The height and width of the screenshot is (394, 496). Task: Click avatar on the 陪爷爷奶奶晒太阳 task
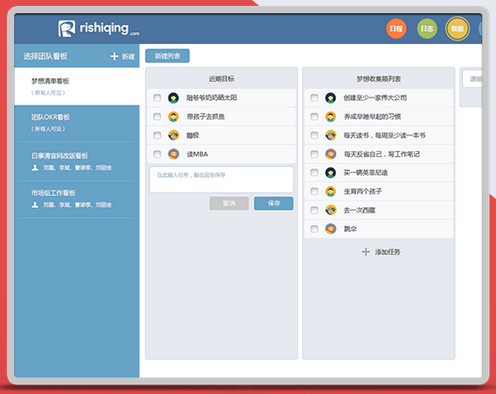[x=173, y=98]
